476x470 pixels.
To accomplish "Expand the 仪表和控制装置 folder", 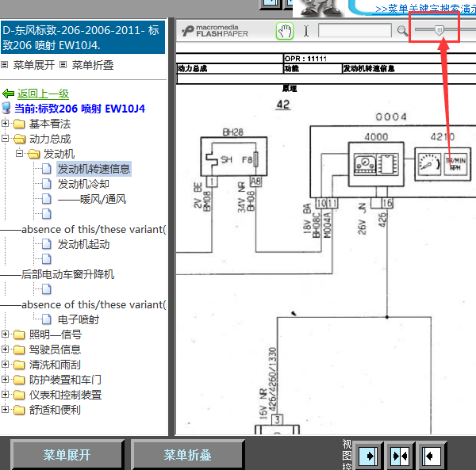I will point(5,394).
